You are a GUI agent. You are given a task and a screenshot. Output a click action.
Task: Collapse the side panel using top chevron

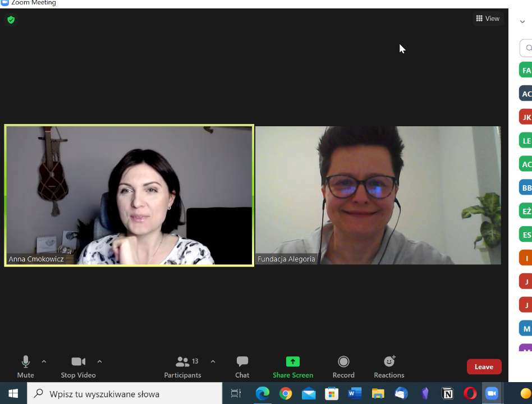[x=522, y=22]
